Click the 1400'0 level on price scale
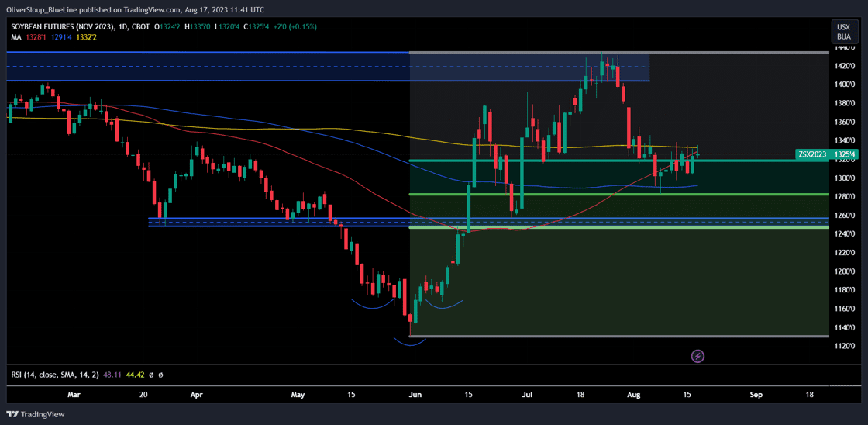 coord(844,85)
